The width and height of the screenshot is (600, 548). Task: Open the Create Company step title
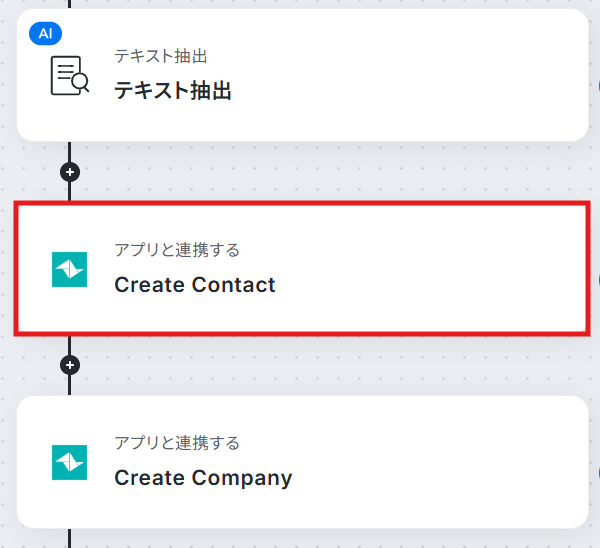(x=203, y=478)
